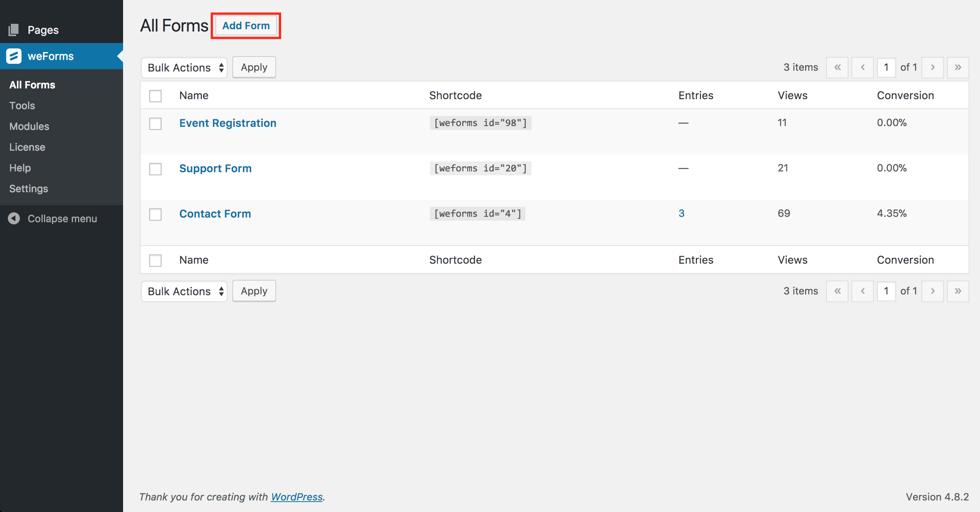Check the Contact Form row checkbox
The height and width of the screenshot is (512, 980).
coord(155,214)
